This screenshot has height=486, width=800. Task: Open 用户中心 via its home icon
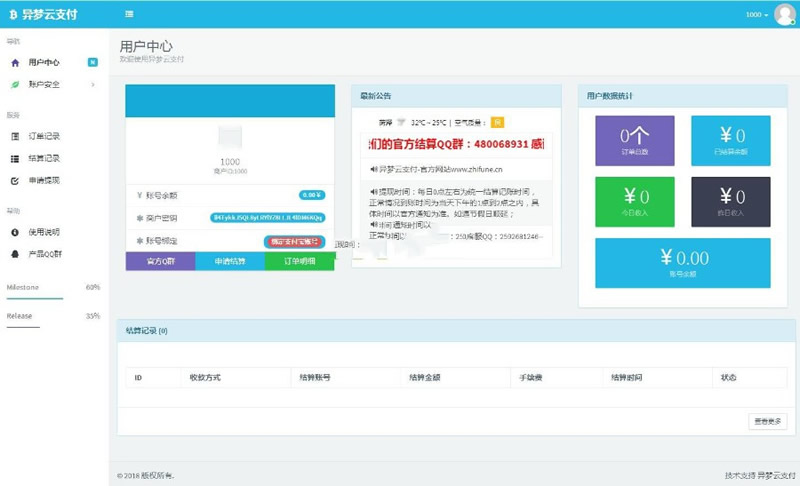click(15, 62)
